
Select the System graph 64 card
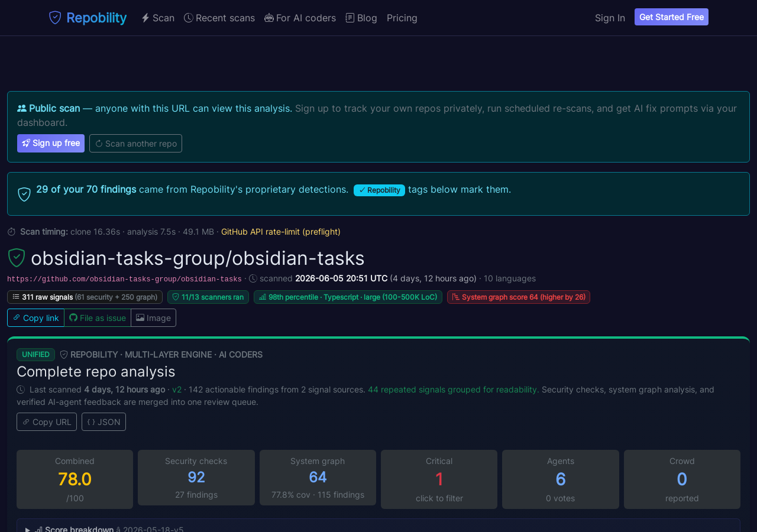318,478
